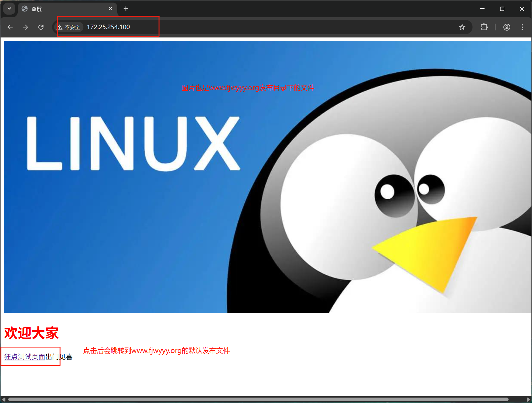Click the scrollbar right arrow
This screenshot has width=532, height=403.
[x=528, y=400]
